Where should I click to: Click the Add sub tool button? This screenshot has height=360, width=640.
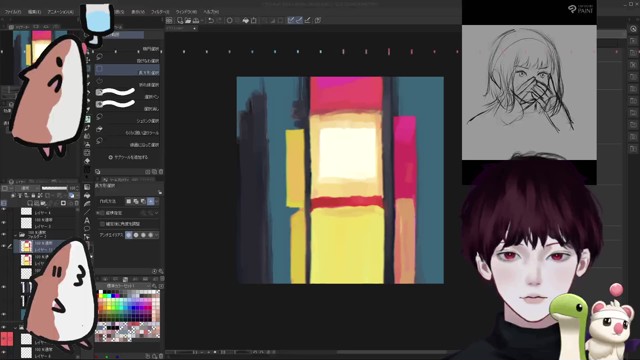[x=128, y=157]
